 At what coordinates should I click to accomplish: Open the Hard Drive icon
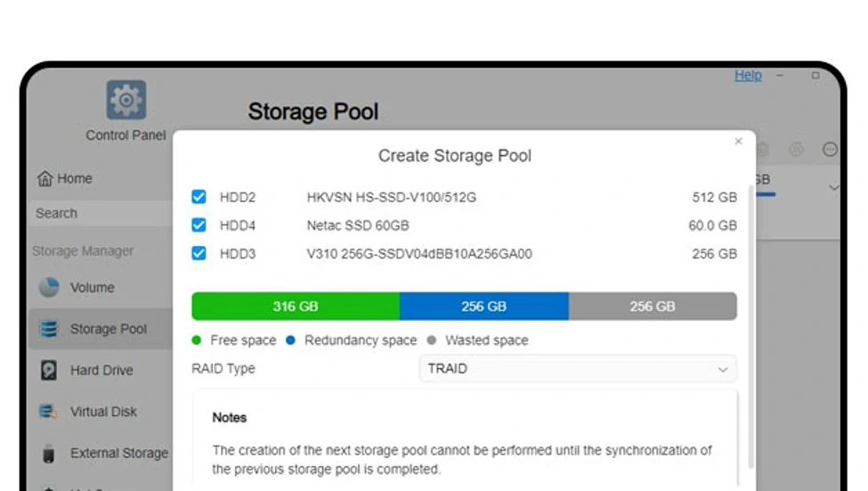49,370
